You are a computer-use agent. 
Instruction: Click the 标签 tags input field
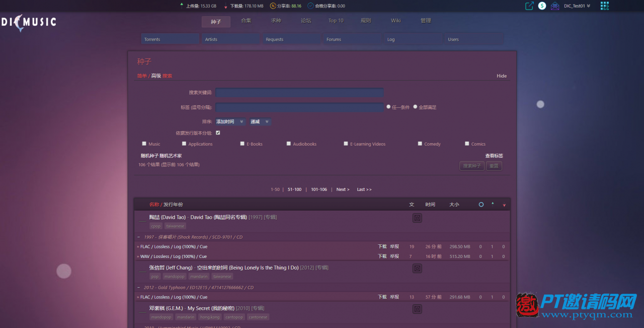300,107
